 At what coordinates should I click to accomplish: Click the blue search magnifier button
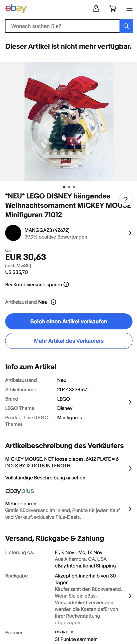[x=126, y=26]
